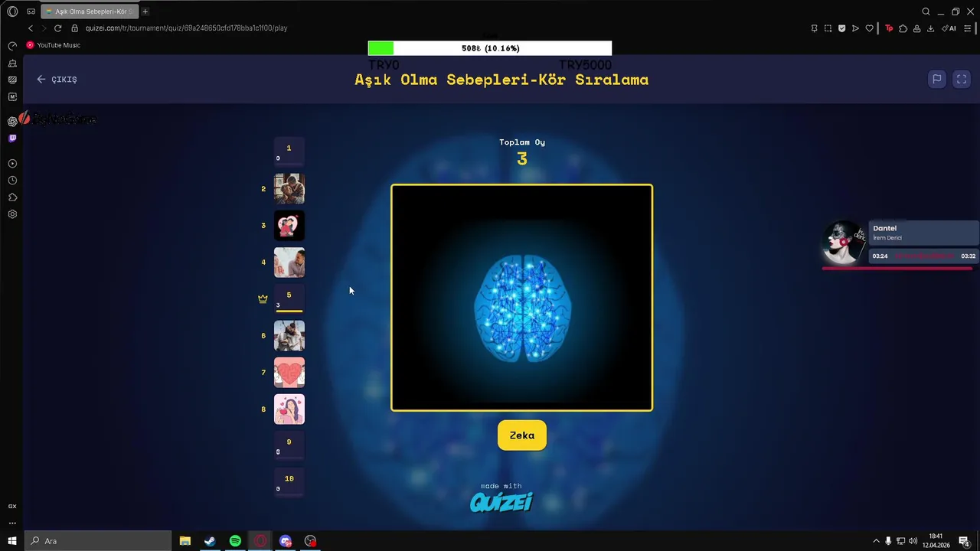The image size is (980, 551).
Task: Click the Ara taskbar search box
Action: (98, 541)
